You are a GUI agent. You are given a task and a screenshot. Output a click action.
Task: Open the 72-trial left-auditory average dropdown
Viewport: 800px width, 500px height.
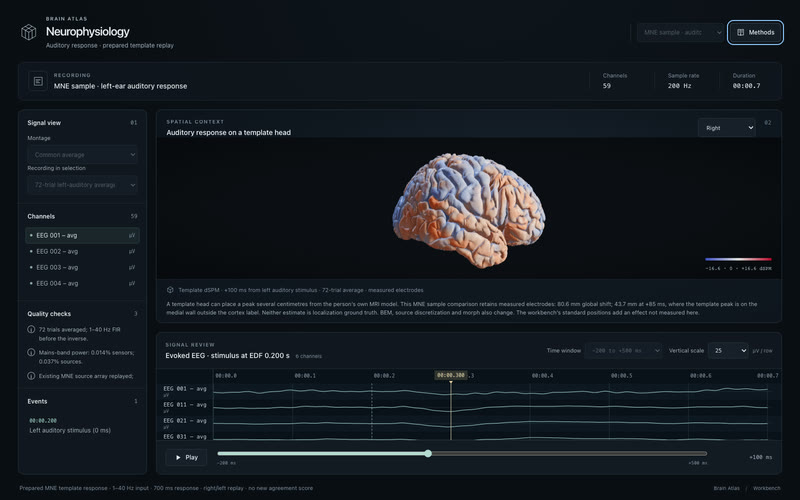[x=82, y=185]
